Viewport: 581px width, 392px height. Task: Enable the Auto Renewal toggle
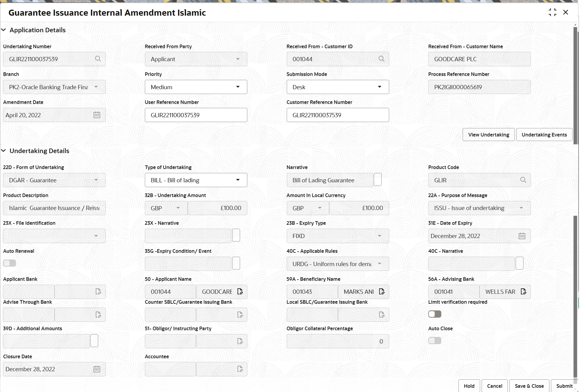click(9, 263)
